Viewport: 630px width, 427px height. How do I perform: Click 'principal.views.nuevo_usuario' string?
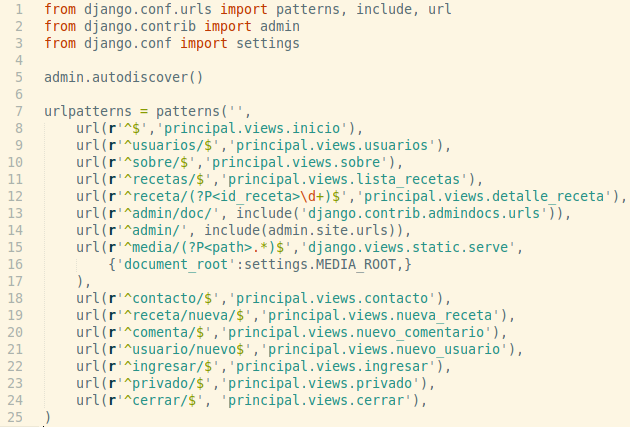384,349
